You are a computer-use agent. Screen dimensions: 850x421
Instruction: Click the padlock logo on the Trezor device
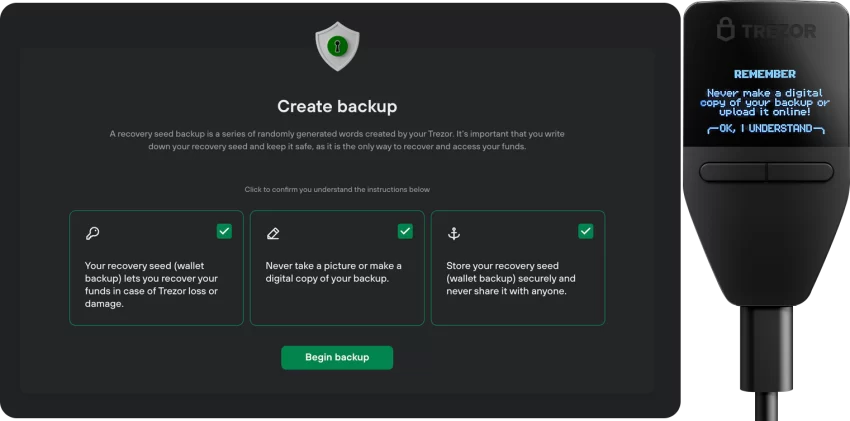(725, 29)
